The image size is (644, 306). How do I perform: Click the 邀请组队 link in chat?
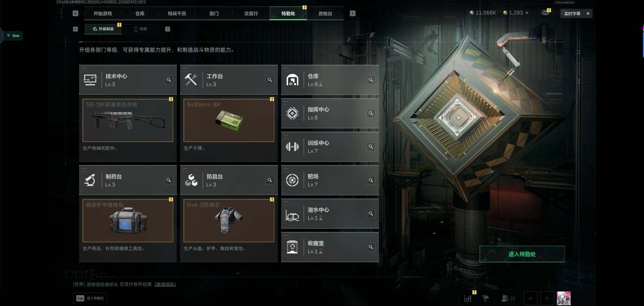pyautogui.click(x=165, y=284)
